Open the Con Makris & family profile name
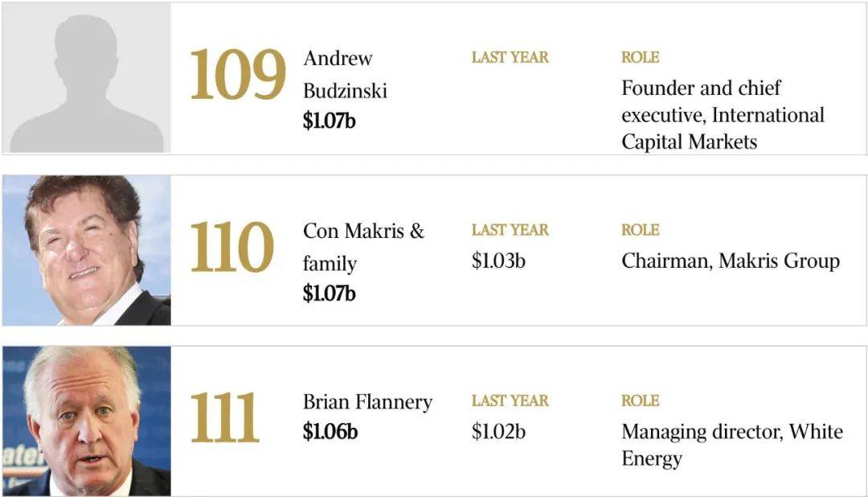868x497 pixels. point(363,247)
